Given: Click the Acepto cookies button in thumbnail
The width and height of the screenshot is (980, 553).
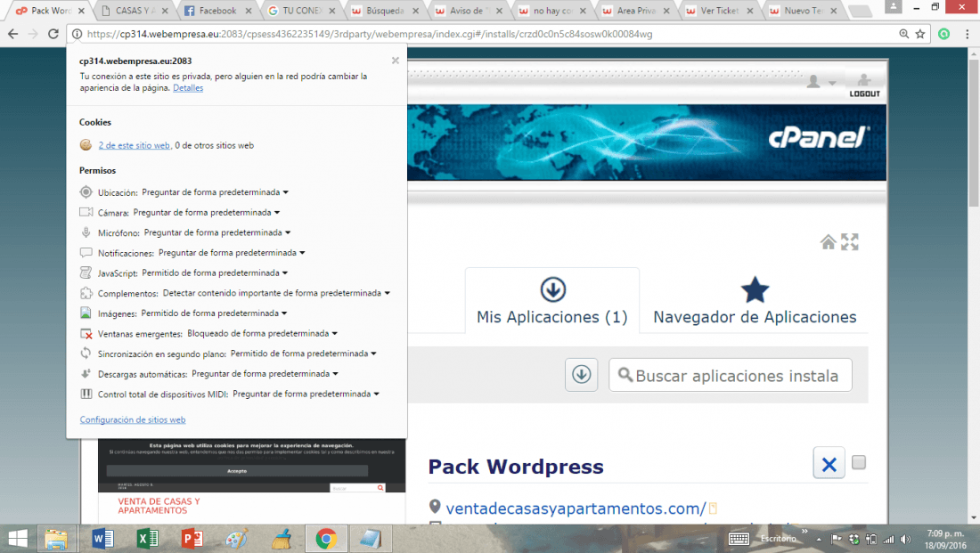Looking at the screenshot, I should pyautogui.click(x=237, y=471).
